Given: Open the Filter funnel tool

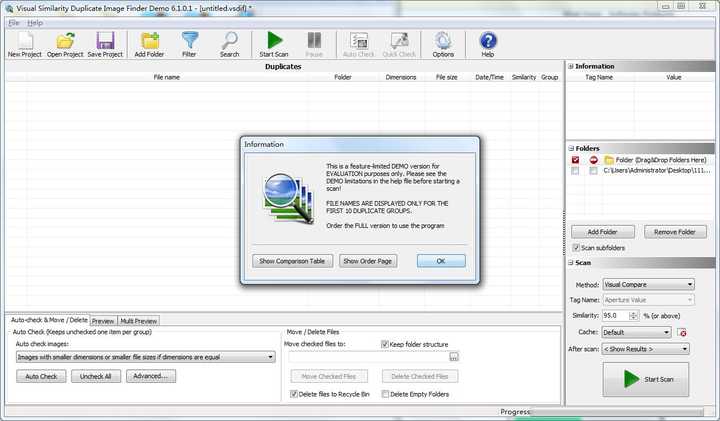Looking at the screenshot, I should click(189, 40).
